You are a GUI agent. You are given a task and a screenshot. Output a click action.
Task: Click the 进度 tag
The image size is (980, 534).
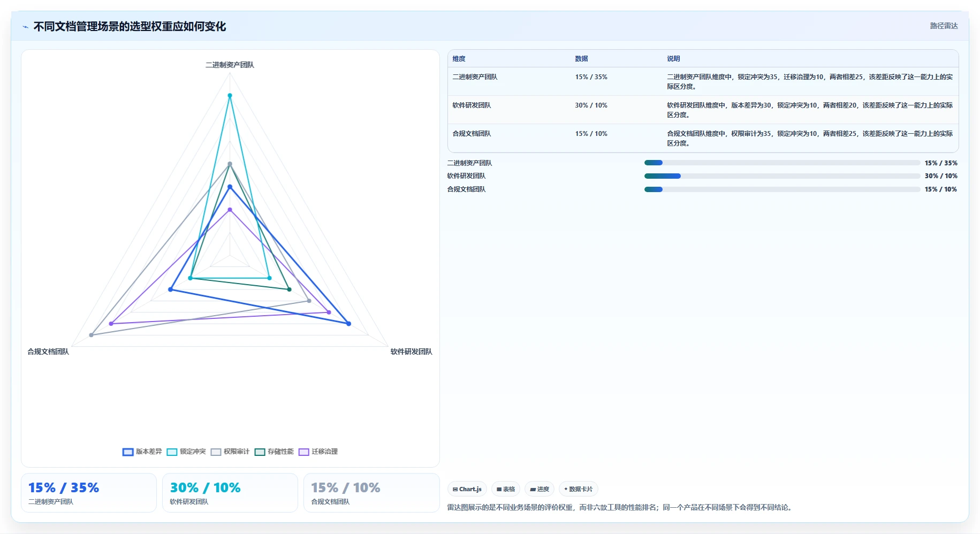pyautogui.click(x=540, y=489)
